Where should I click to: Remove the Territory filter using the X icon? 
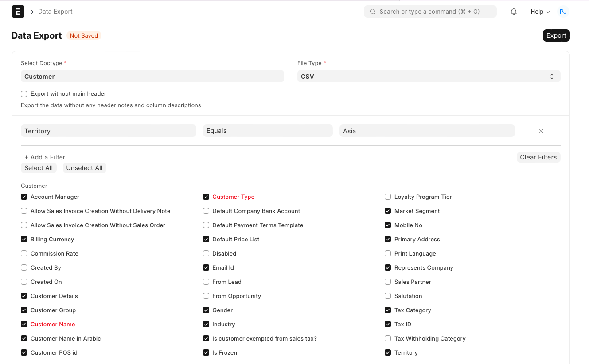pyautogui.click(x=541, y=131)
